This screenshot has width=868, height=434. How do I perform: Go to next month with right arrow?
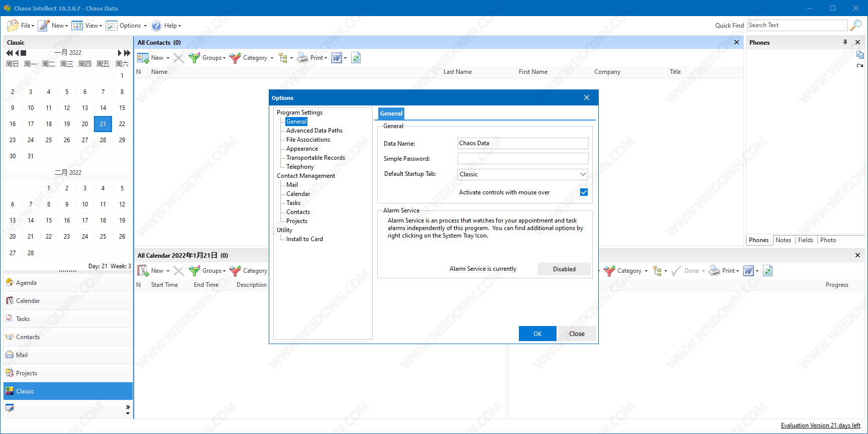coord(120,53)
